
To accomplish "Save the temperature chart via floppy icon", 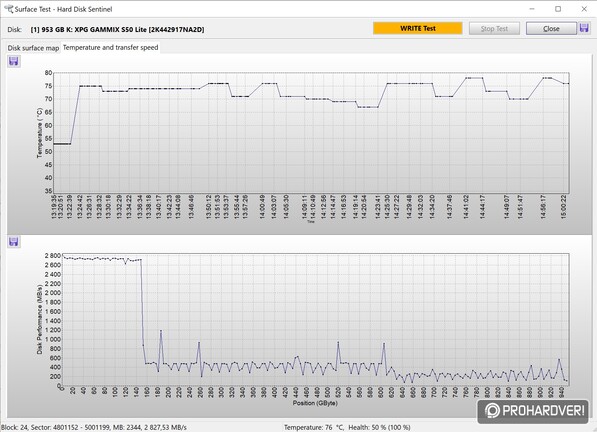I will pos(14,61).
